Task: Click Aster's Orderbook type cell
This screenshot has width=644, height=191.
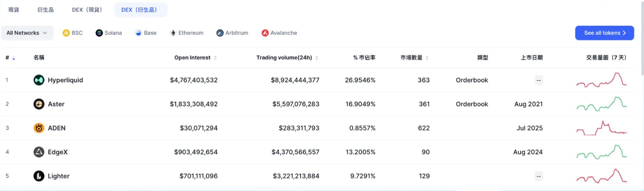Action: (472, 104)
